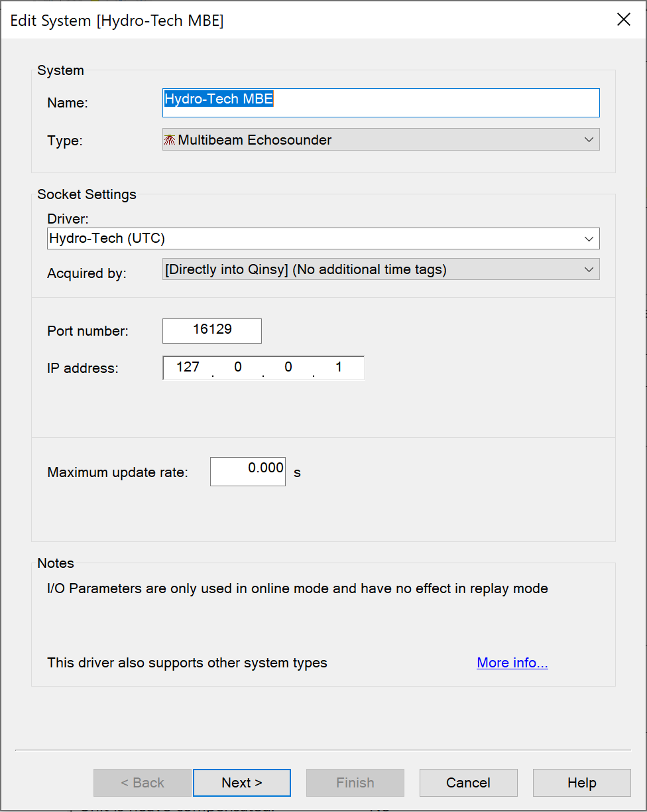This screenshot has width=647, height=812.
Task: Select the first IP octet showing 127
Action: click(188, 368)
